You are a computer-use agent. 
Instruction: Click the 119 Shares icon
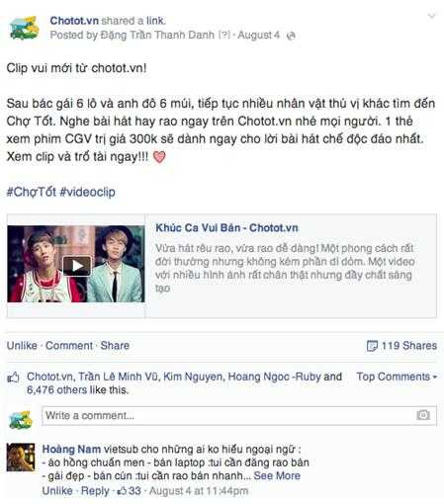(x=372, y=346)
